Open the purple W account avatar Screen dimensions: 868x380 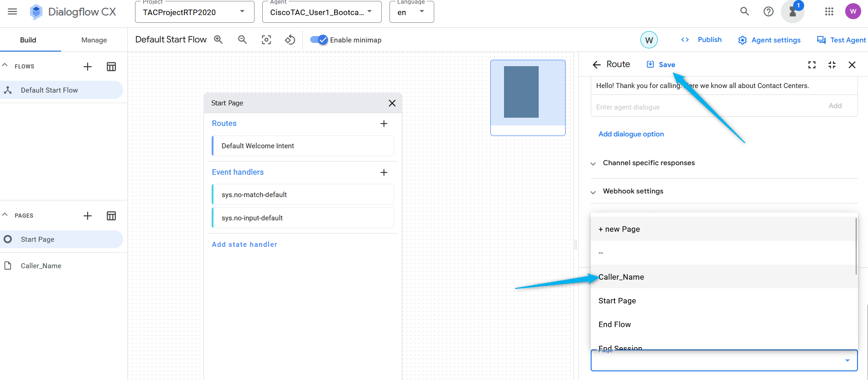tap(853, 11)
